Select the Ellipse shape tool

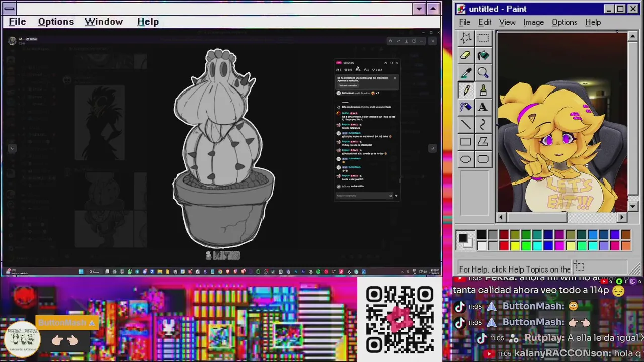tap(466, 159)
